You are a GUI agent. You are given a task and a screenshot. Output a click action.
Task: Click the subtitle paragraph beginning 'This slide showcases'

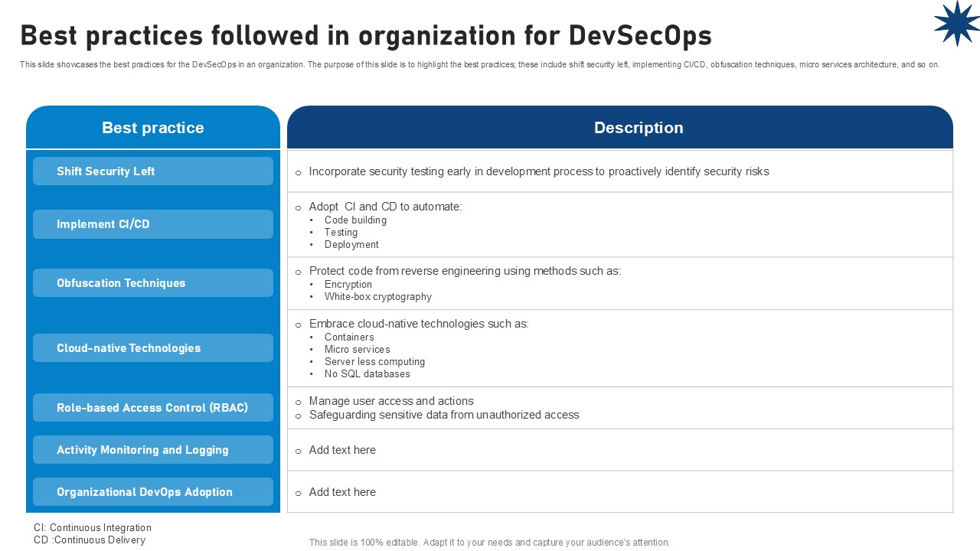(479, 65)
